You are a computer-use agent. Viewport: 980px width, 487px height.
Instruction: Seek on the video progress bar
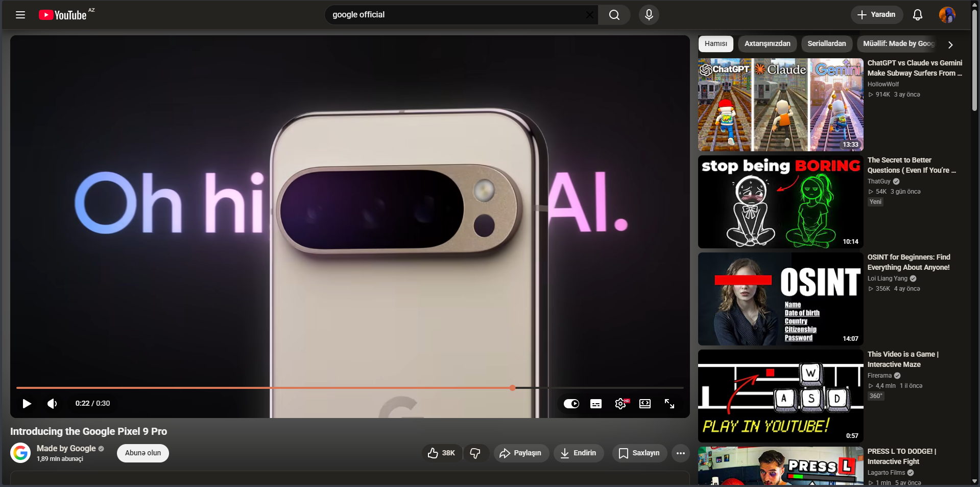350,388
